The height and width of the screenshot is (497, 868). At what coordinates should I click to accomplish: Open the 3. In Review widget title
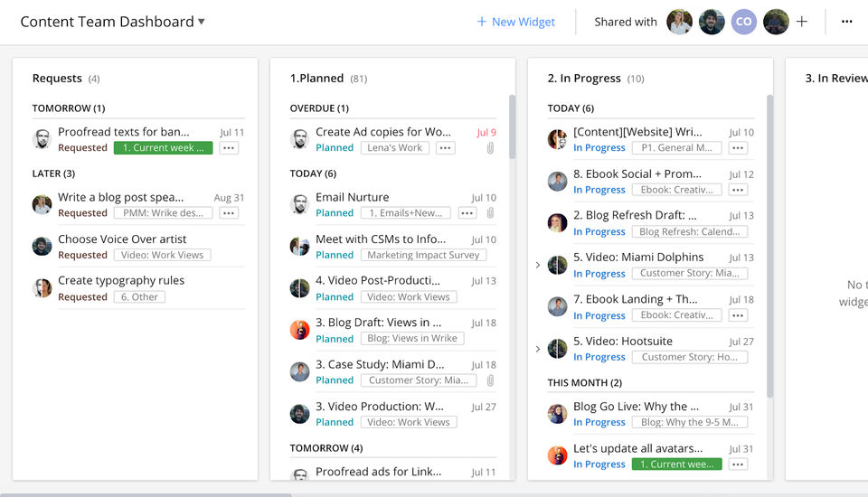(835, 79)
